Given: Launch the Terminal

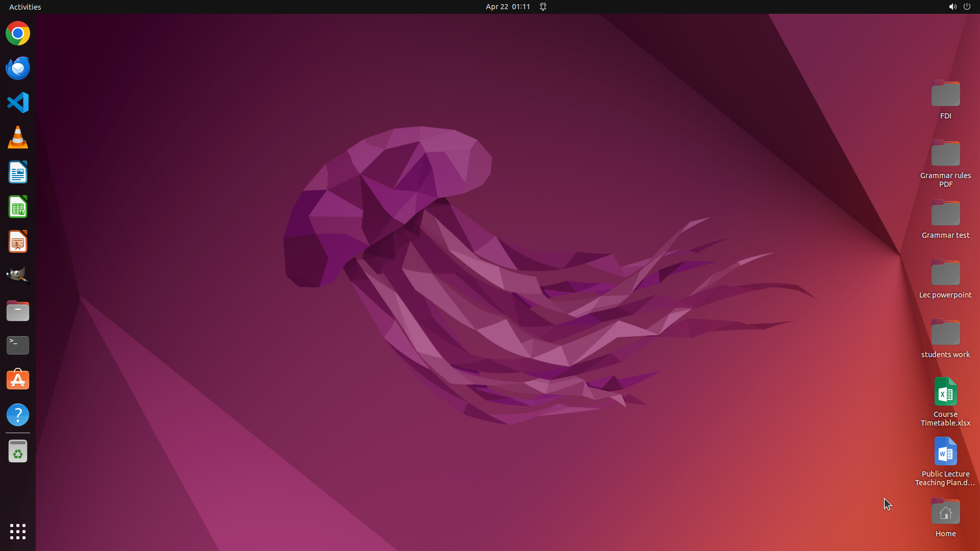Looking at the screenshot, I should tap(18, 345).
